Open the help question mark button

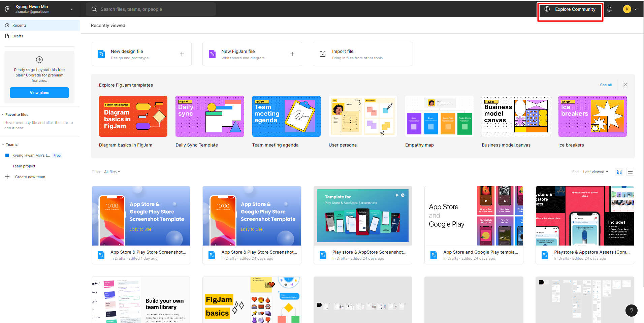pyautogui.click(x=632, y=311)
